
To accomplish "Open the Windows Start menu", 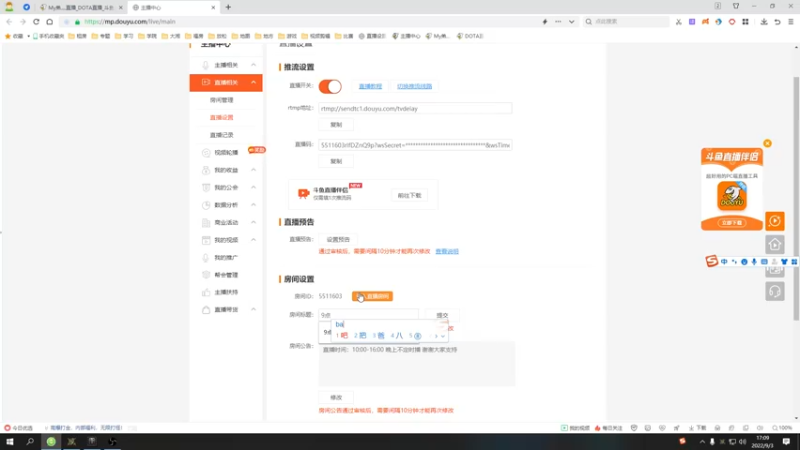I will tap(10, 441).
